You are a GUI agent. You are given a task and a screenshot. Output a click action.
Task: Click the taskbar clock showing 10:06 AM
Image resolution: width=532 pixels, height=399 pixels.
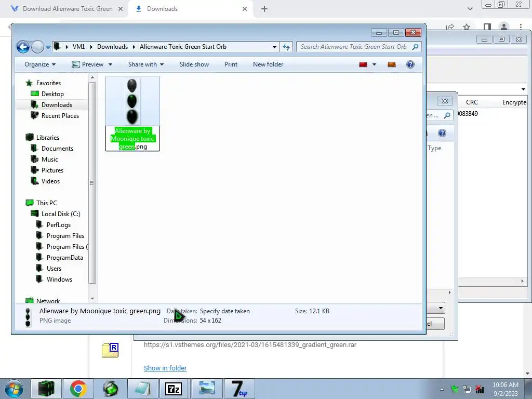[x=506, y=389]
